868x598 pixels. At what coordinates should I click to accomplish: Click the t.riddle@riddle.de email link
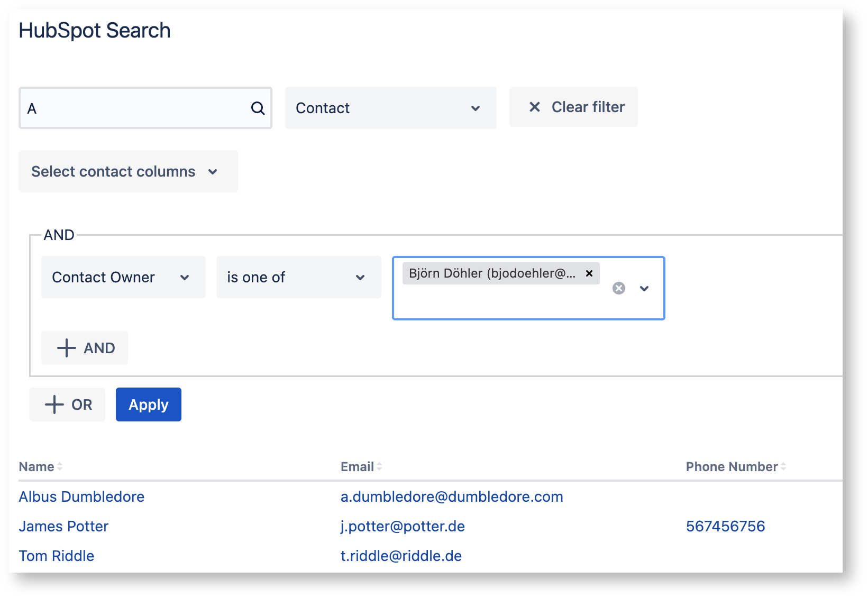click(x=401, y=556)
